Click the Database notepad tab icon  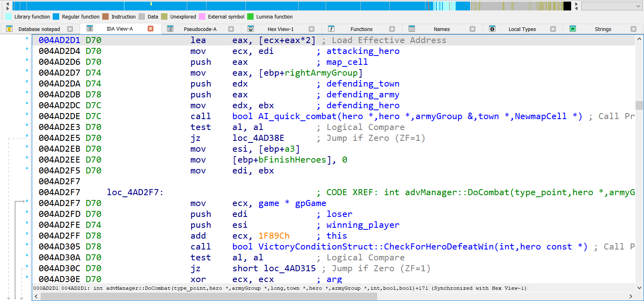(9, 29)
